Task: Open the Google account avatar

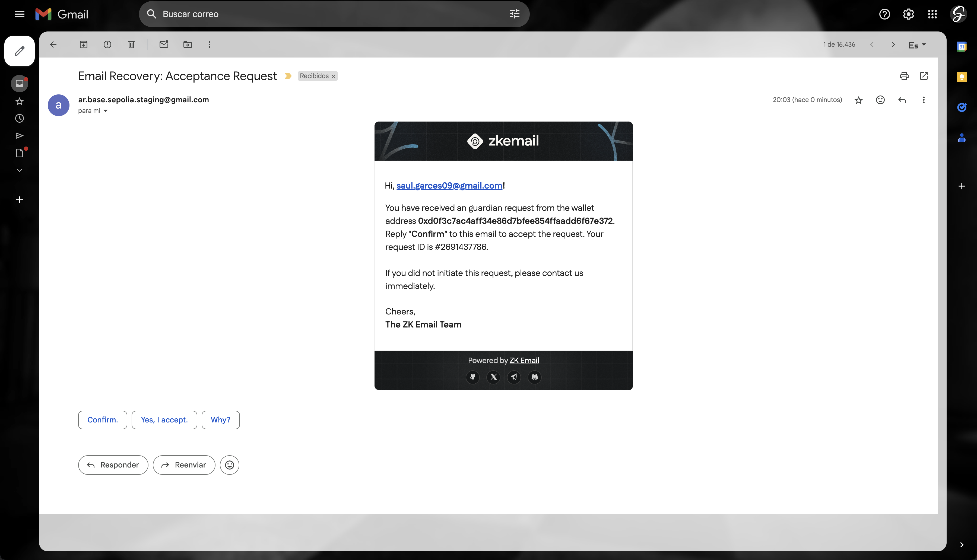Action: click(958, 14)
